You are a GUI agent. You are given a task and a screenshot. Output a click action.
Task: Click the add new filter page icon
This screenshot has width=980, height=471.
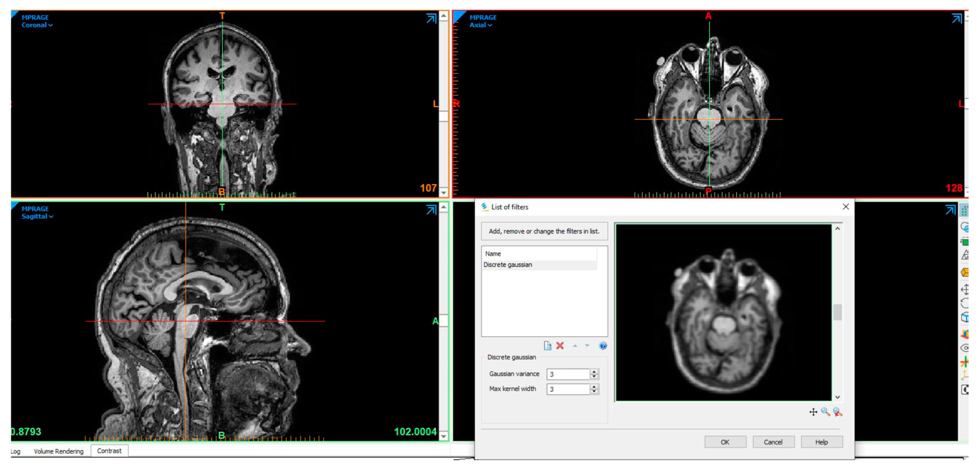[x=547, y=346]
